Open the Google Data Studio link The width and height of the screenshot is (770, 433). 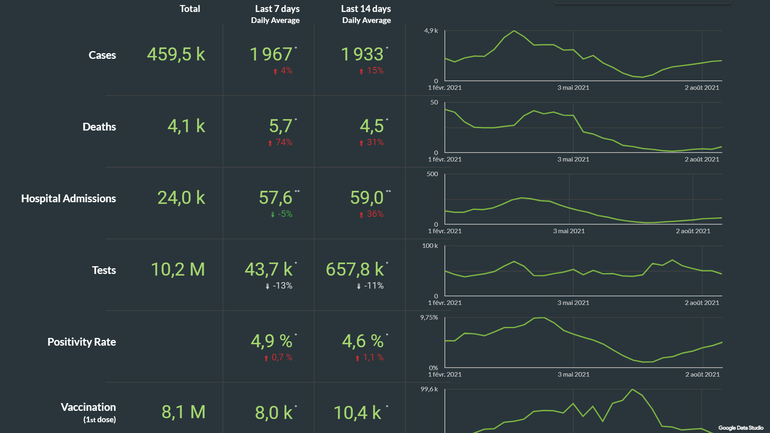[x=741, y=427]
